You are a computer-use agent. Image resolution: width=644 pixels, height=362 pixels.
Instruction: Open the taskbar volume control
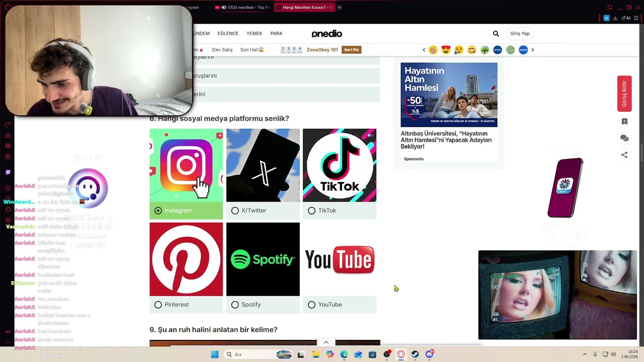(613, 354)
